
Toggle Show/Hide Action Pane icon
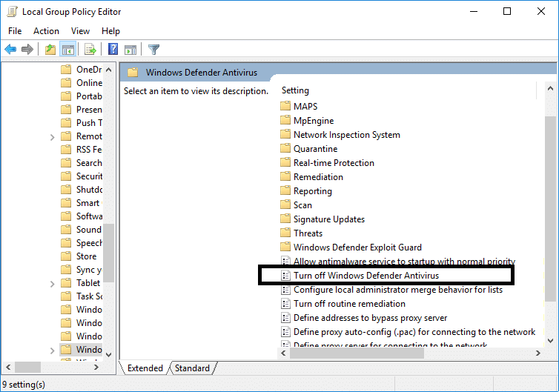tap(130, 50)
